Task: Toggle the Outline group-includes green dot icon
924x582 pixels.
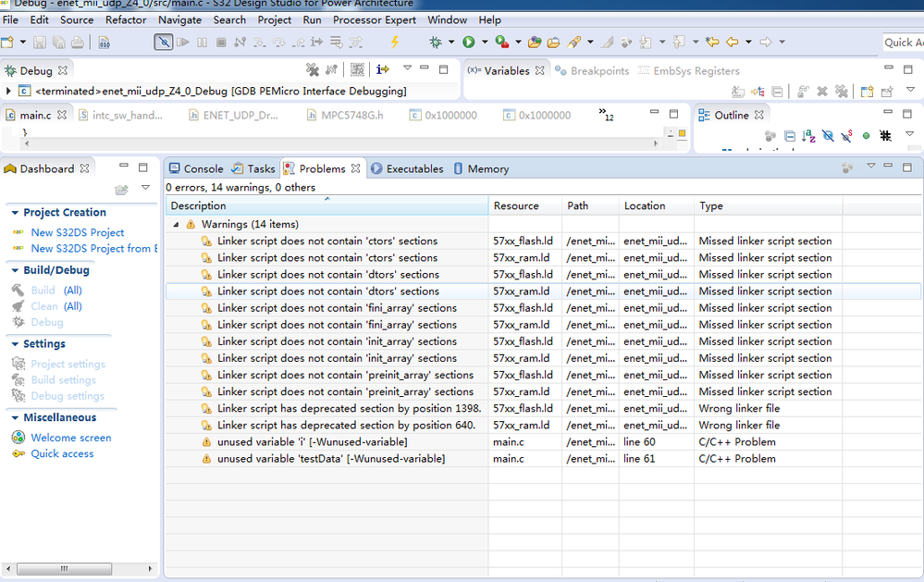Action: pos(866,135)
